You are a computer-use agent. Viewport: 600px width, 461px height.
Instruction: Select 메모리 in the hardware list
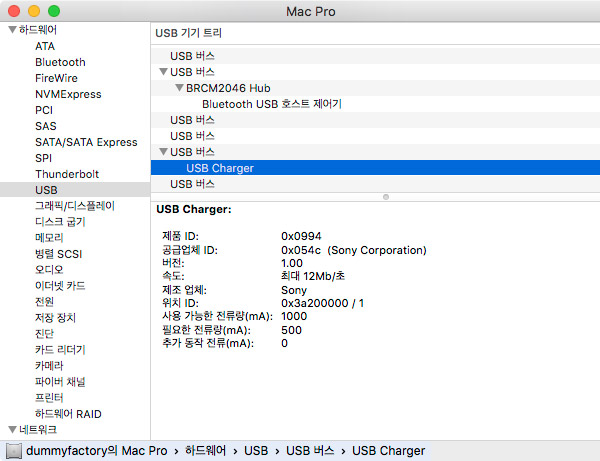click(49, 238)
